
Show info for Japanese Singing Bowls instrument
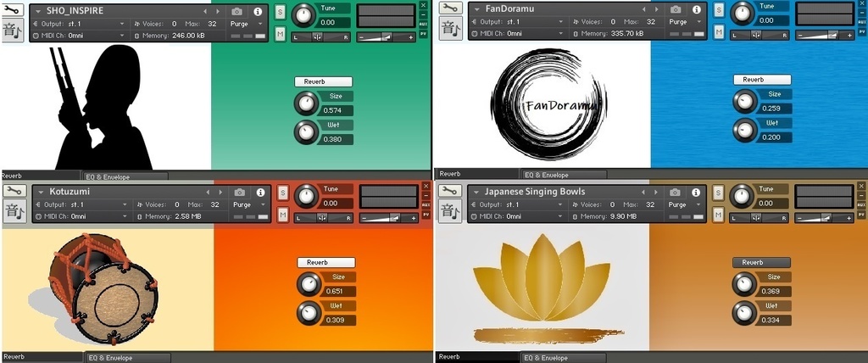(x=696, y=193)
